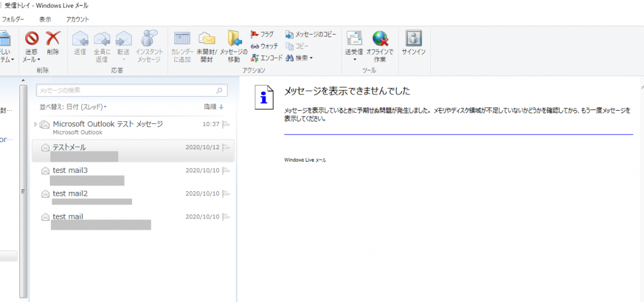Click the Reply (返信) envelope icon

[80, 38]
